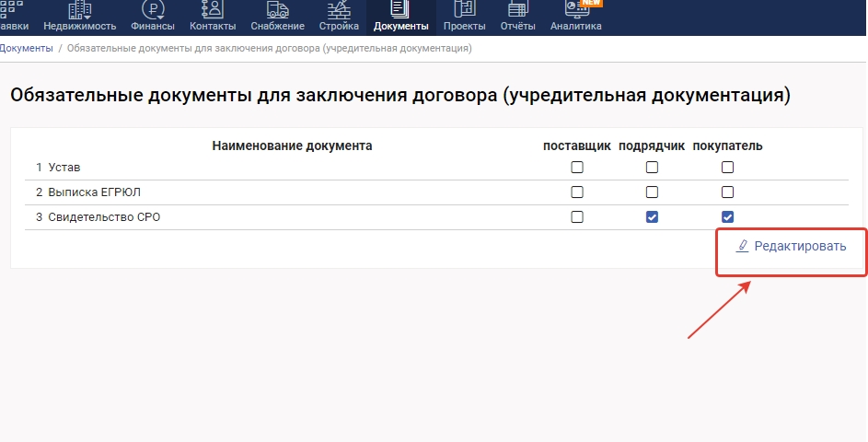Viewport: 868px width, 442px height.
Task: Open the Заявки menu item
Action: click(13, 17)
